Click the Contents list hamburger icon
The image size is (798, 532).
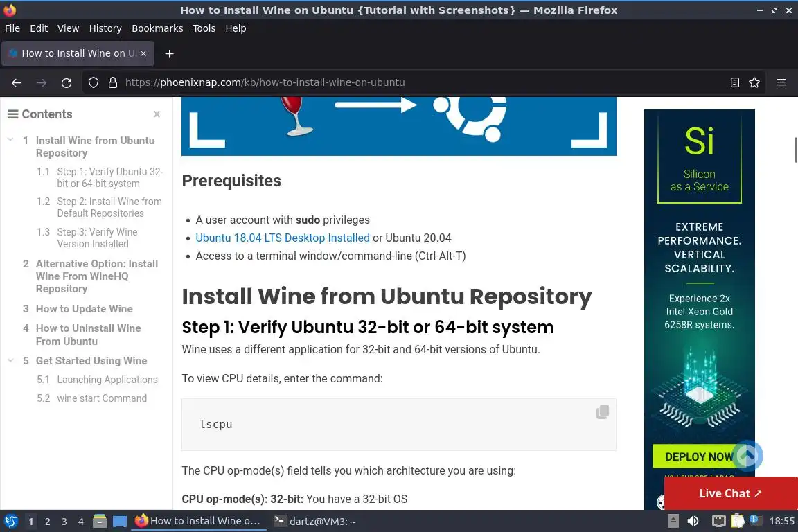pos(12,114)
